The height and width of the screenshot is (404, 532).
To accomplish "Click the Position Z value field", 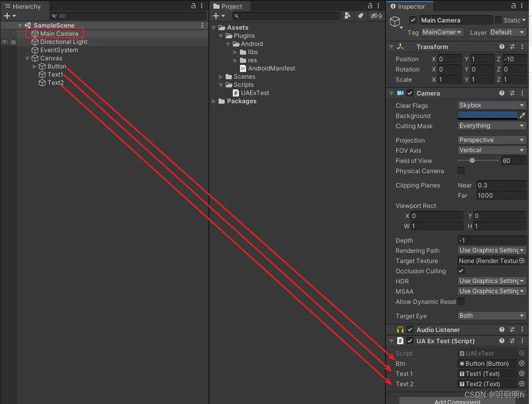I will pos(514,59).
